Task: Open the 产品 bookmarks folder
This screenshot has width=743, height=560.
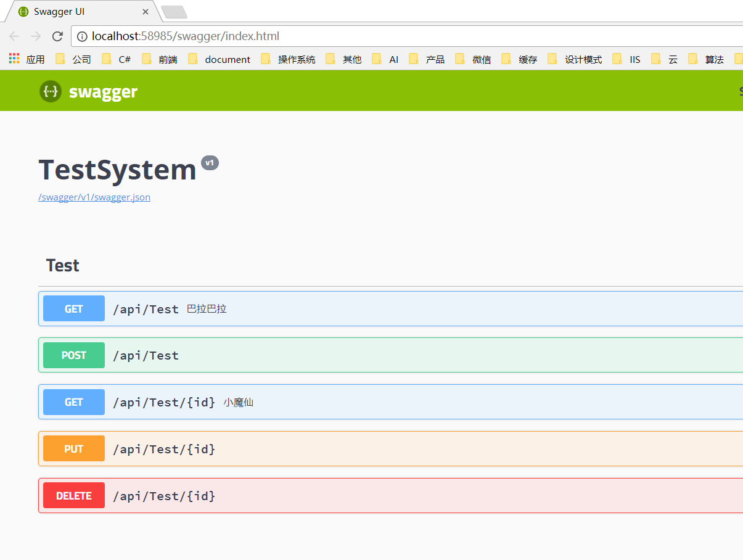Action: (x=427, y=59)
